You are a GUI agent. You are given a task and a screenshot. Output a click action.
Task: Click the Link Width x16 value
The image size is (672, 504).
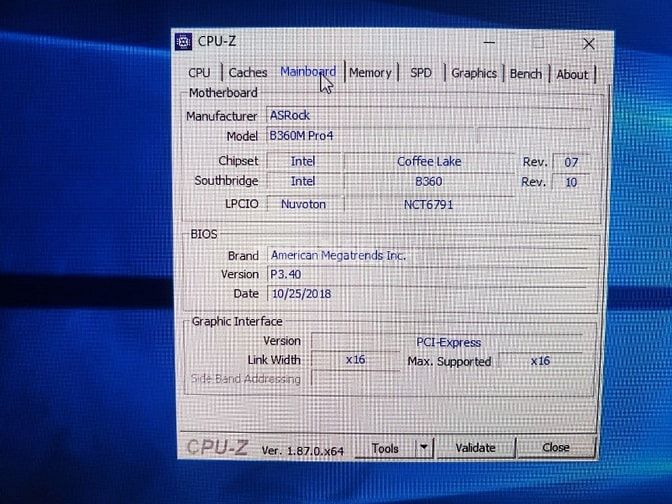[356, 360]
